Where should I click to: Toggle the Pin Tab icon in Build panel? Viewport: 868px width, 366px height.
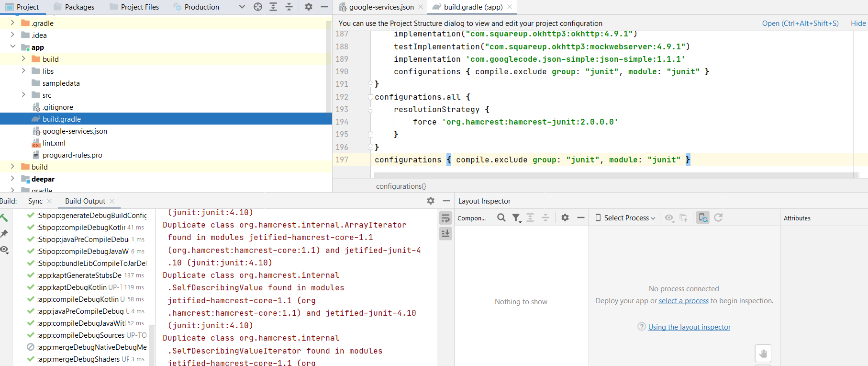coord(4,234)
